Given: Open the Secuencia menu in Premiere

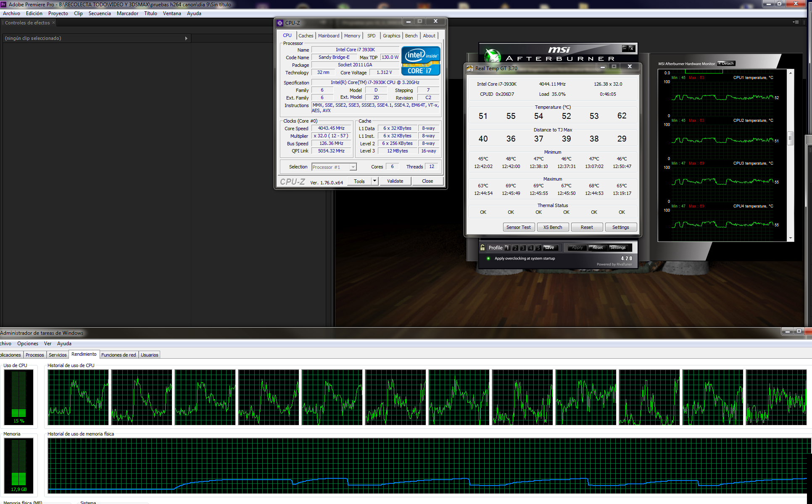Looking at the screenshot, I should tap(100, 13).
